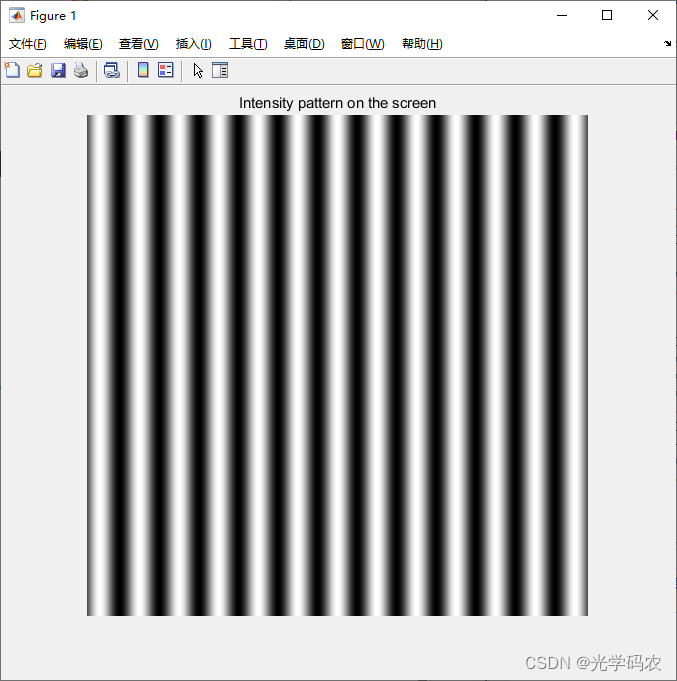Open the 窗口(W) menu
677x681 pixels.
363,44
